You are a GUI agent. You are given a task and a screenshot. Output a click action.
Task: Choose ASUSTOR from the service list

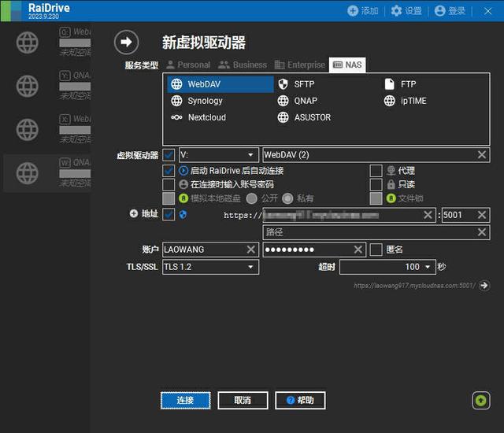tap(304, 117)
